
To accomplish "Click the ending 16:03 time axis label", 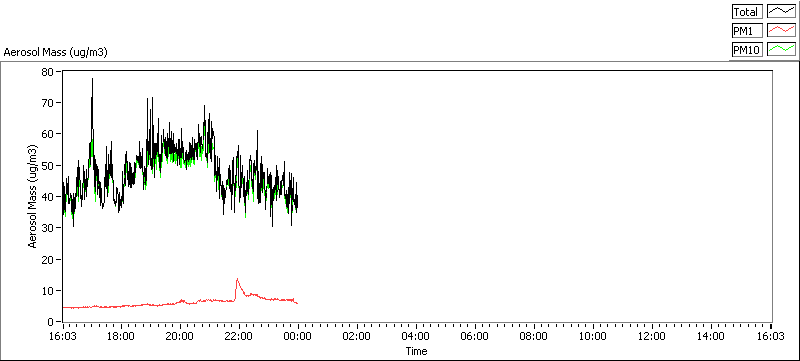I will coord(770,336).
